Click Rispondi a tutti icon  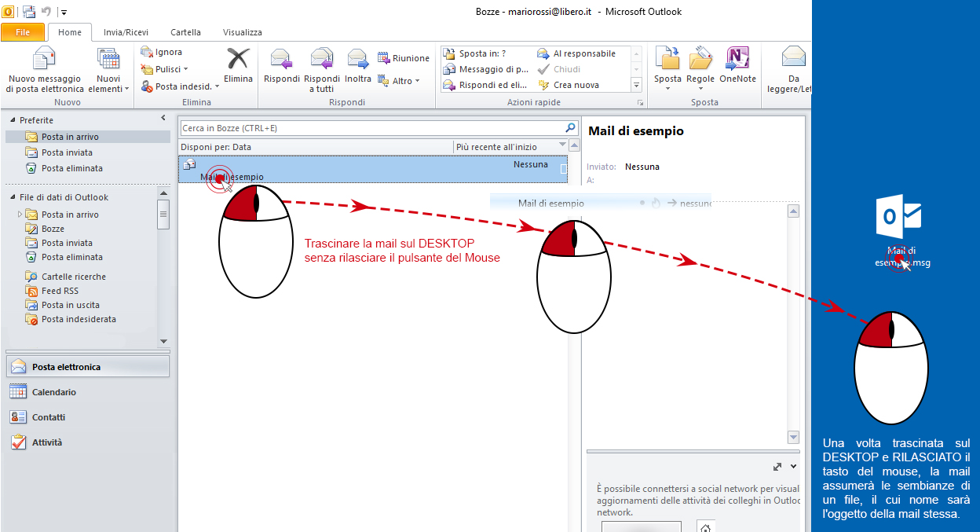[x=322, y=61]
